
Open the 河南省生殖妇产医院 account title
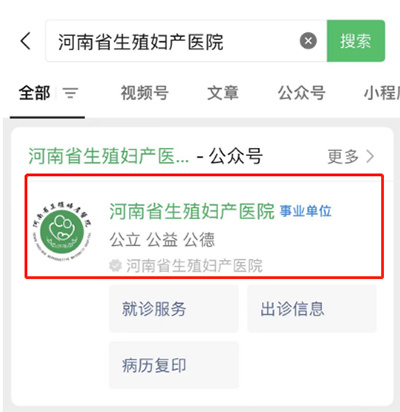(x=192, y=211)
